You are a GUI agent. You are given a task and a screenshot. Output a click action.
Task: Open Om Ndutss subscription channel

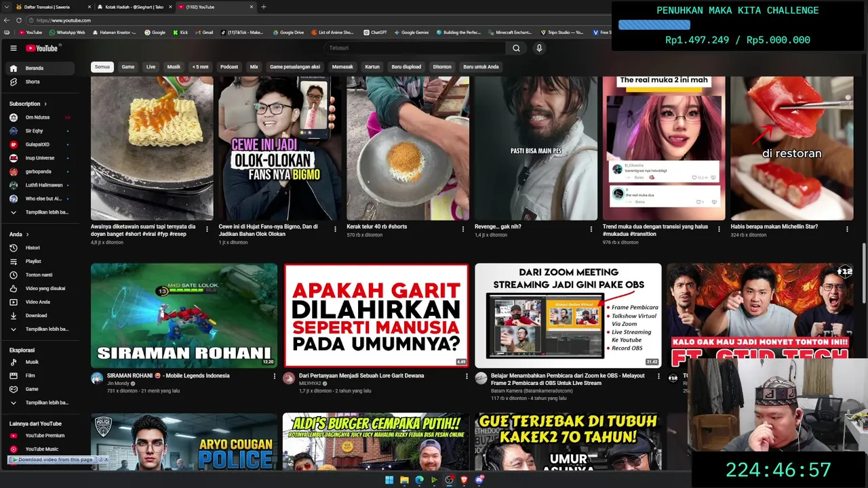40,117
